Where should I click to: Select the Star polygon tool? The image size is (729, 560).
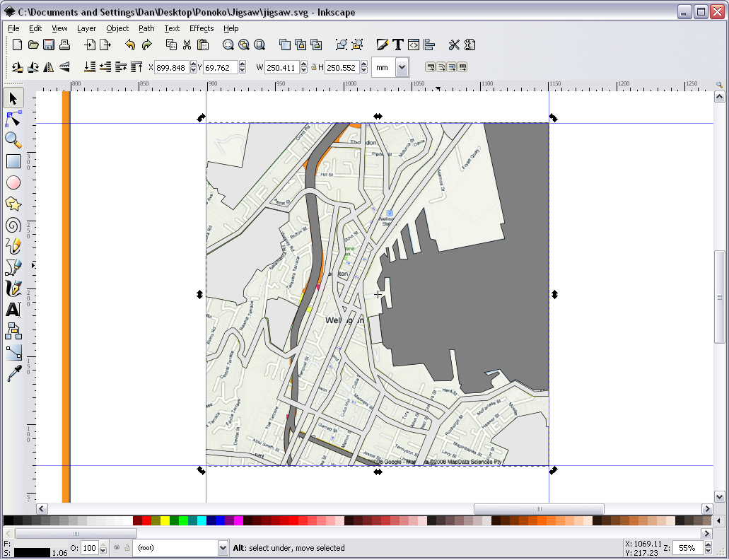tap(13, 204)
